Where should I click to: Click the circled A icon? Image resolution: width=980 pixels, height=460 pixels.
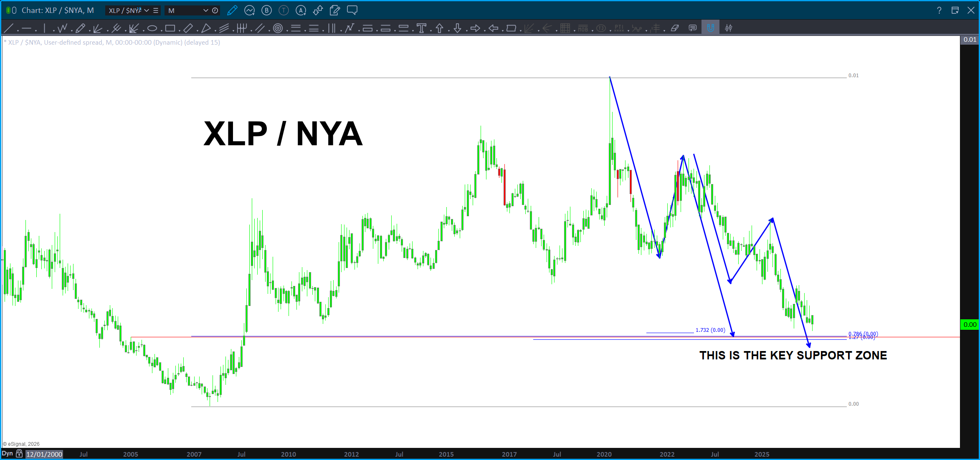click(301, 10)
